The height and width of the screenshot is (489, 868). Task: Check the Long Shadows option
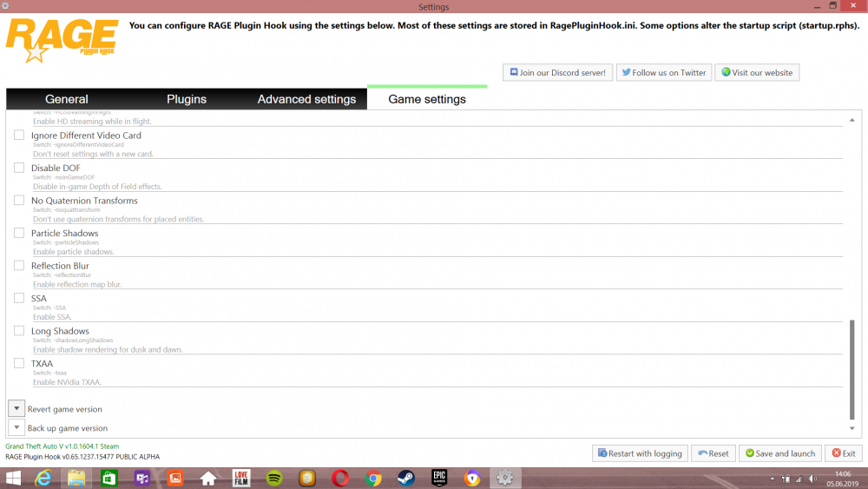(x=19, y=331)
